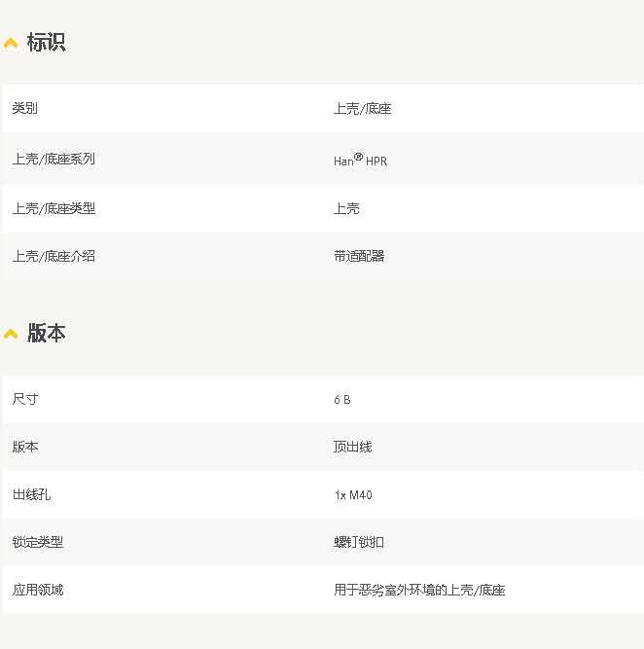Click the 尺寸 row label
This screenshot has height=649, width=644.
(x=25, y=399)
